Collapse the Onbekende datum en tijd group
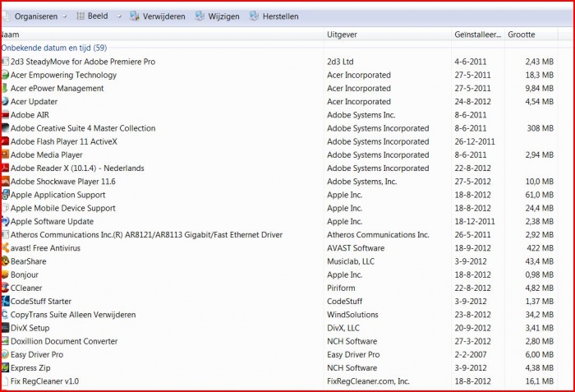 (x=54, y=48)
